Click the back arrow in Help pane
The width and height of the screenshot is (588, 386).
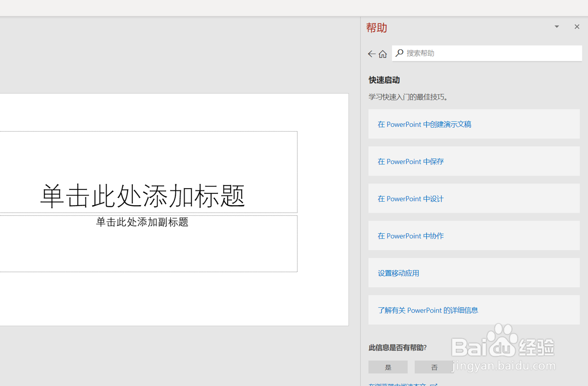(x=372, y=54)
